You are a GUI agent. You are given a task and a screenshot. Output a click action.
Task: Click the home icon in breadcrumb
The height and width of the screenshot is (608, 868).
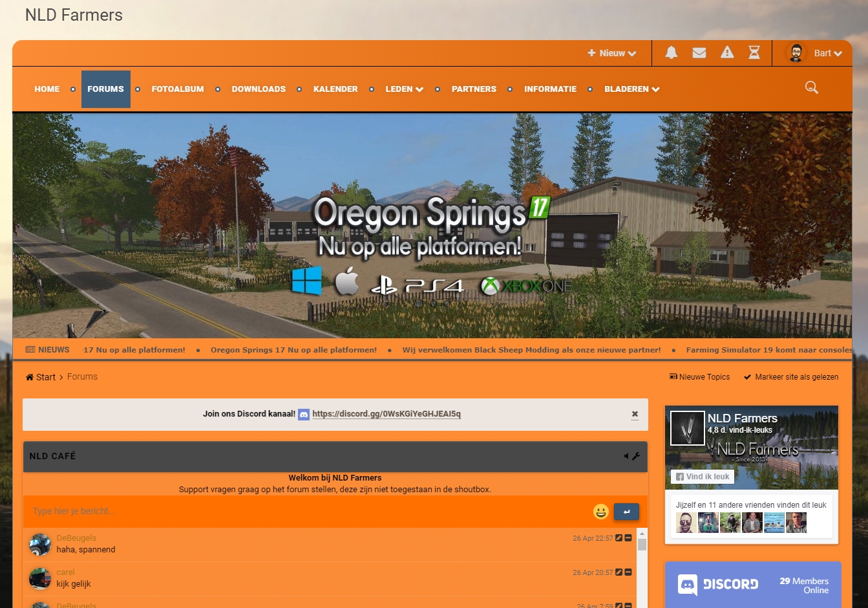pyautogui.click(x=30, y=377)
